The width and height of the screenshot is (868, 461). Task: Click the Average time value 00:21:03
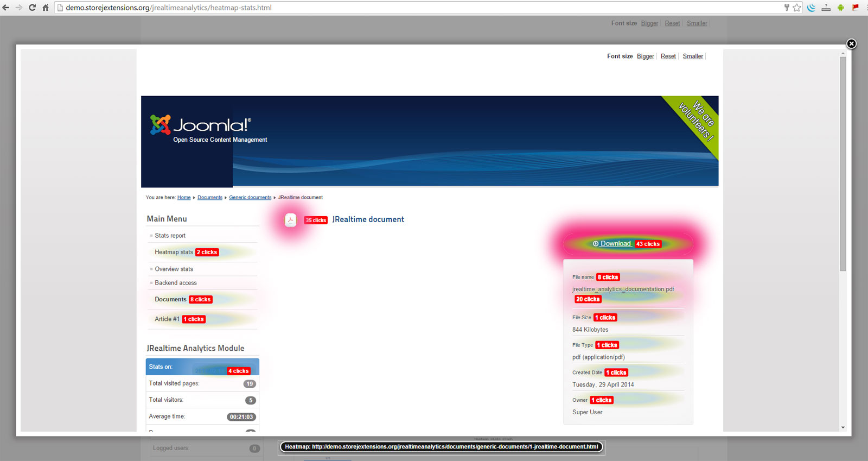241,417
